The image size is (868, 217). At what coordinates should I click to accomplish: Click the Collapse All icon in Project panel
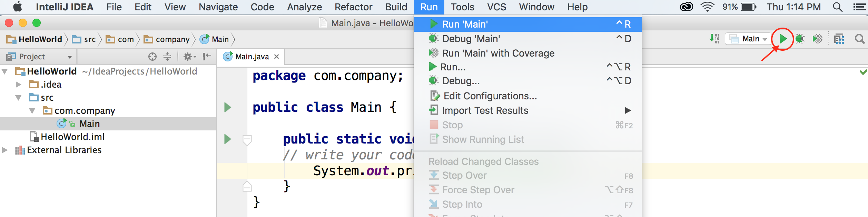pyautogui.click(x=167, y=57)
